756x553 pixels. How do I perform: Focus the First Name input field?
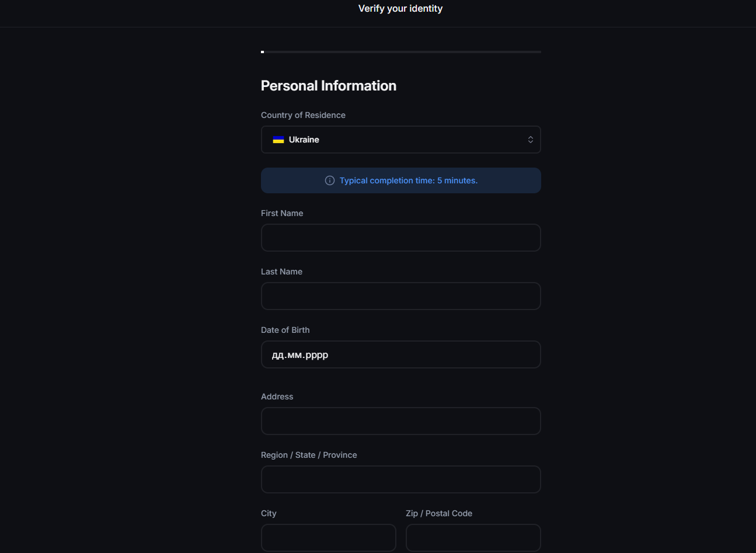pyautogui.click(x=400, y=238)
